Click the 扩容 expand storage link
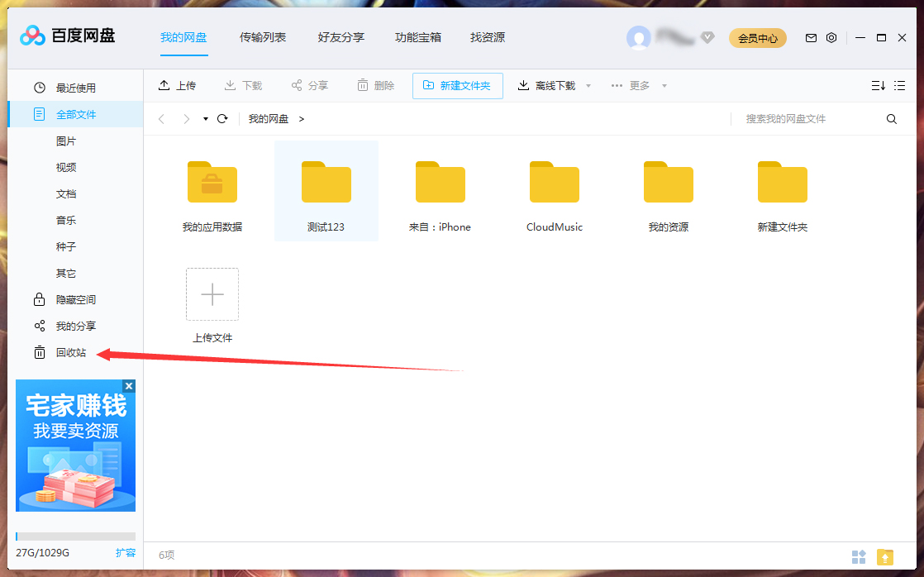 126,552
